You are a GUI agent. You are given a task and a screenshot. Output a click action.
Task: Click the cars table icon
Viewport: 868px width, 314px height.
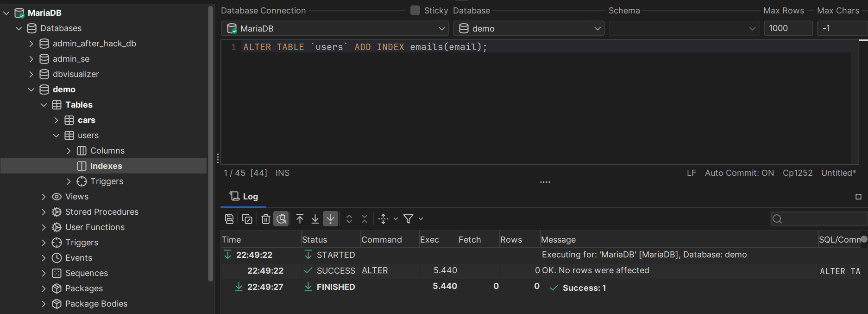coord(69,120)
